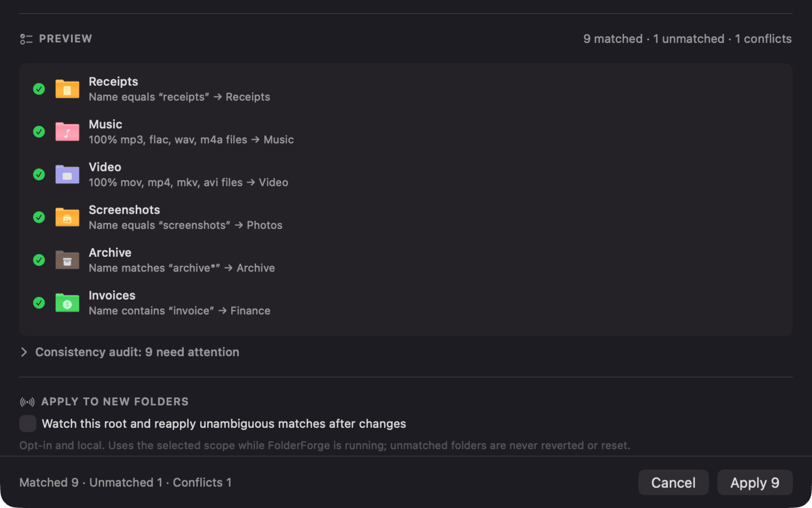Click the top summary 9 matched · 1 unmatched

tap(654, 39)
